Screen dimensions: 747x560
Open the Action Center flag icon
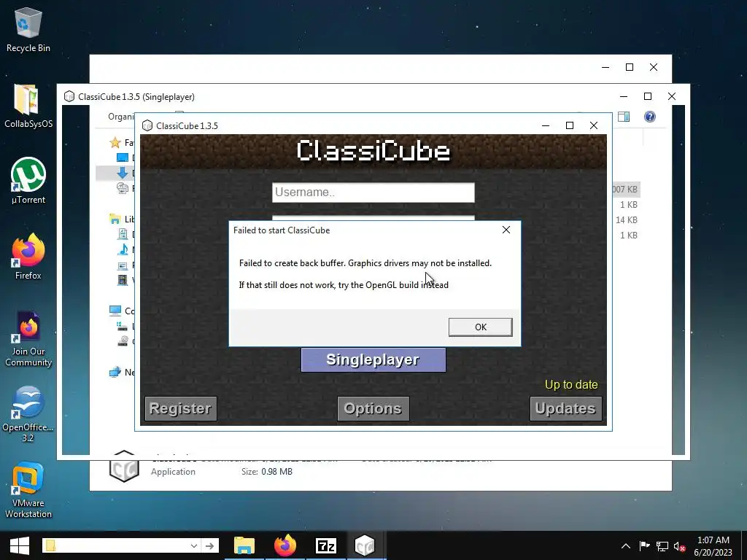pyautogui.click(x=644, y=545)
